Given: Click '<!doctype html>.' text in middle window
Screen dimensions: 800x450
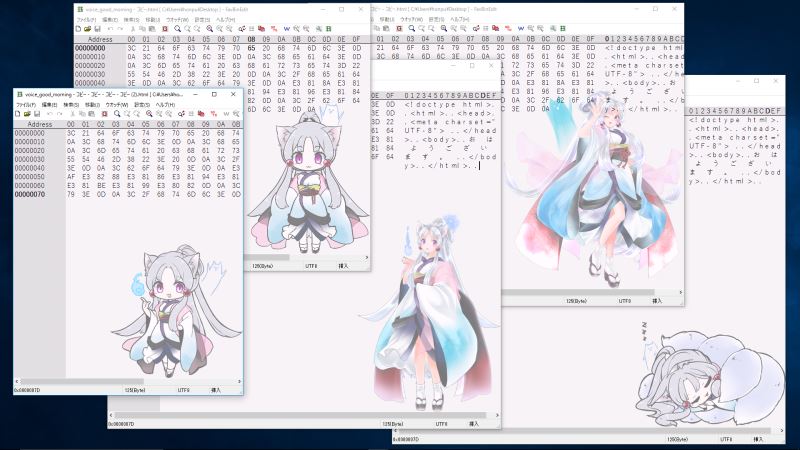Looking at the screenshot, I should click(x=449, y=105).
